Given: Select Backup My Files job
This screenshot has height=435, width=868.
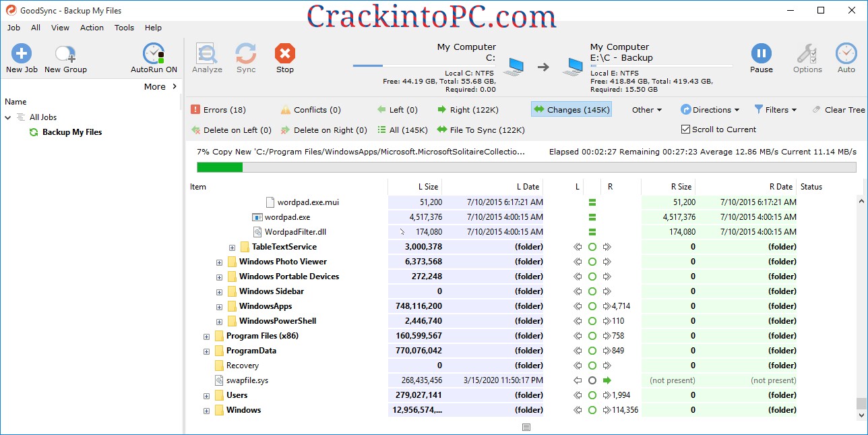Looking at the screenshot, I should pyautogui.click(x=72, y=132).
